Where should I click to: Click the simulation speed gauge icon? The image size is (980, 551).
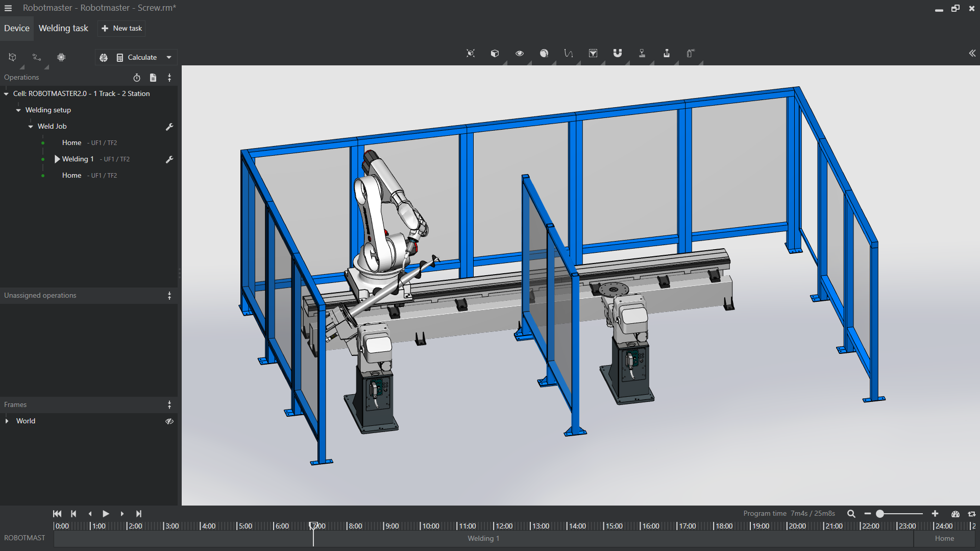(955, 514)
